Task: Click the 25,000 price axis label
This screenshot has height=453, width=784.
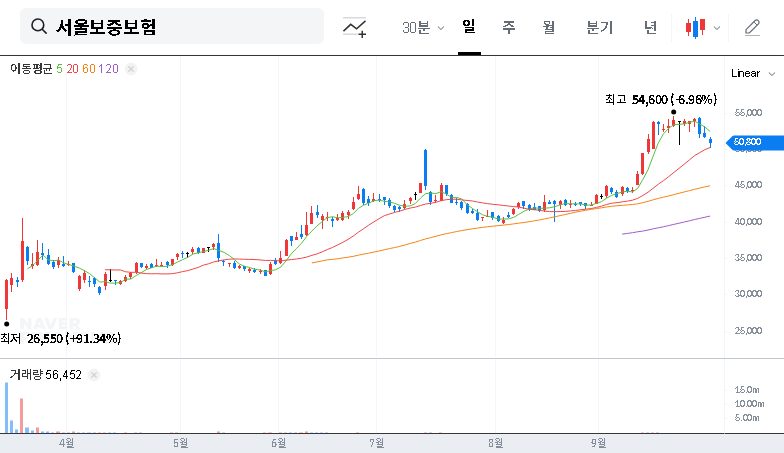Action: pos(748,330)
